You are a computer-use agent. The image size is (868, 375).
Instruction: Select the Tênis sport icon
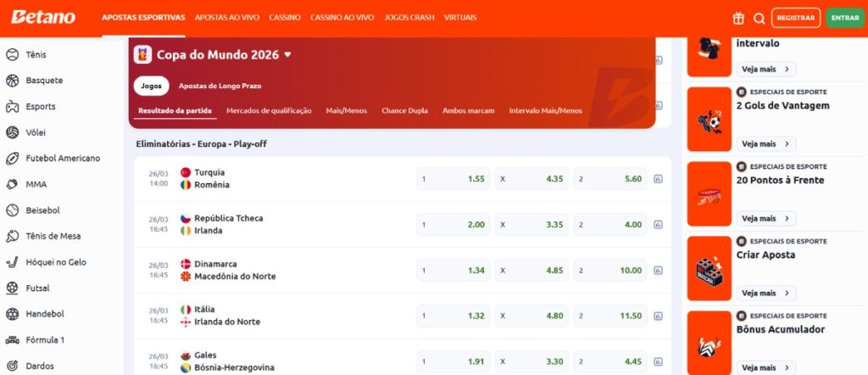pyautogui.click(x=12, y=55)
